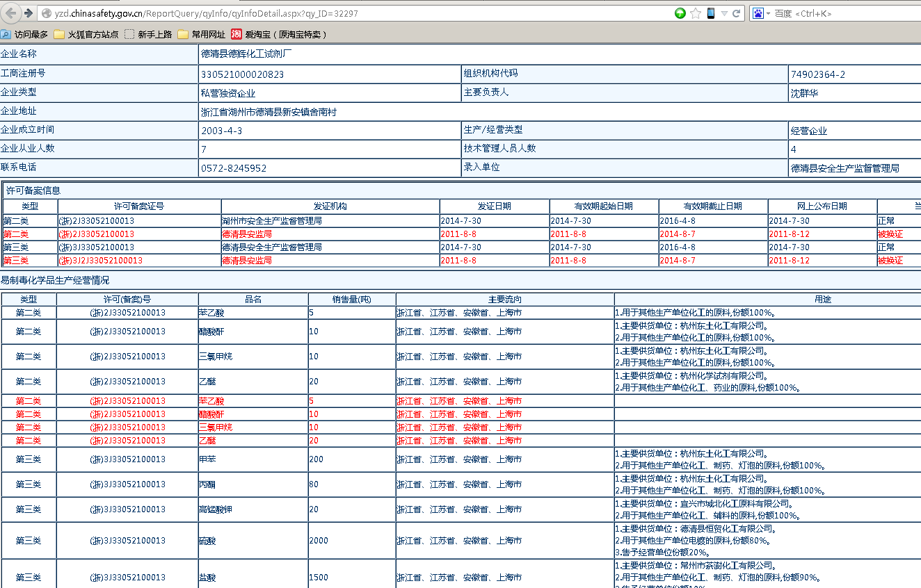Open the 访问最多 bookmarks menu
Viewport: 921px width, 588px height.
[x=24, y=34]
